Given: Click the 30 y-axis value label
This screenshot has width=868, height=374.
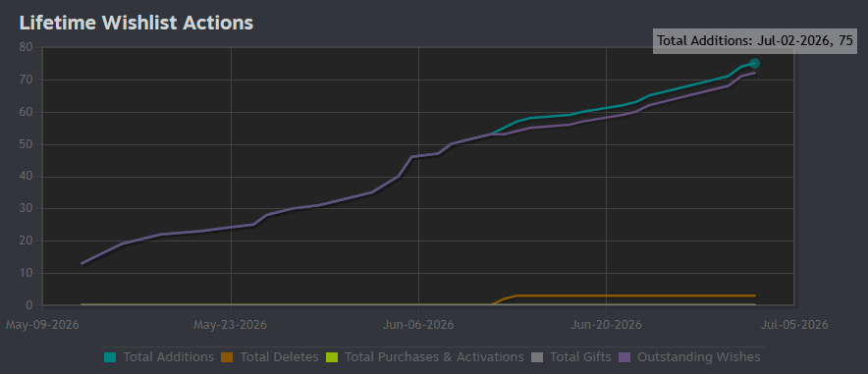Looking at the screenshot, I should (x=27, y=209).
